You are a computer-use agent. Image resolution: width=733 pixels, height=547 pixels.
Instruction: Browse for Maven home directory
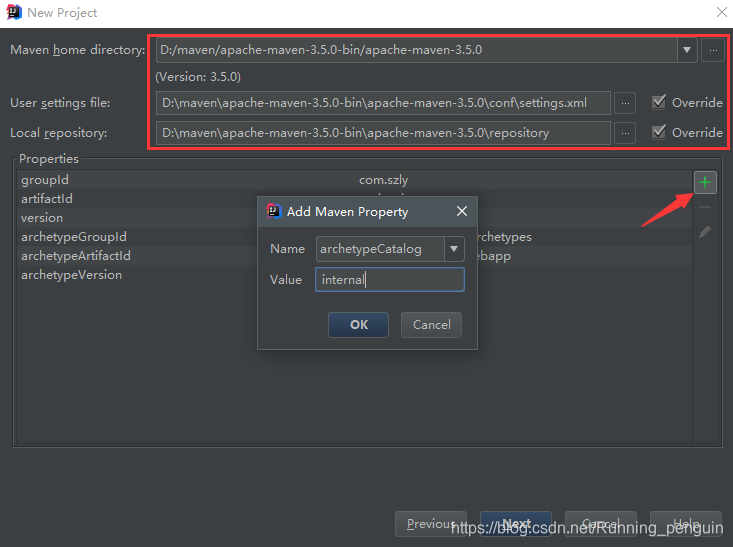click(713, 50)
